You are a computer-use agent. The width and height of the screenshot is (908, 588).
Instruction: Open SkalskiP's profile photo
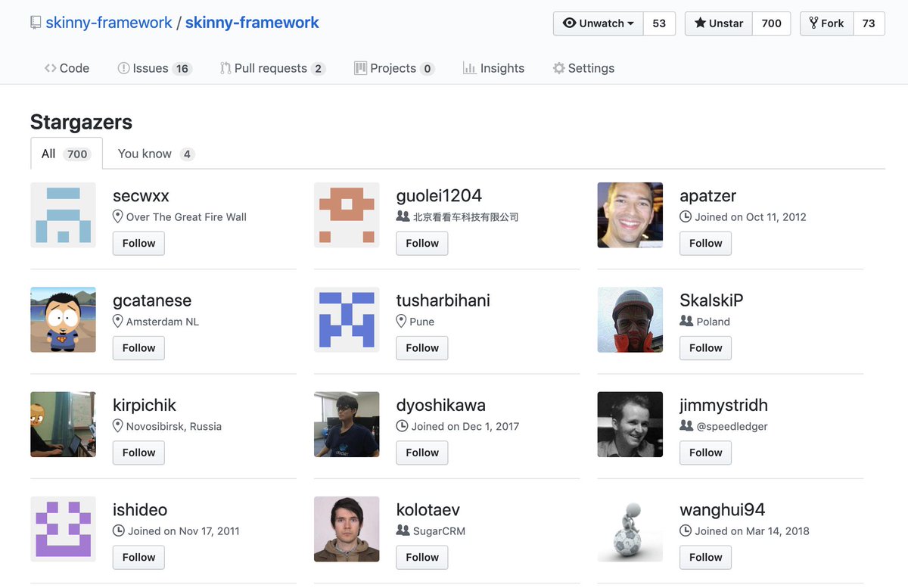pyautogui.click(x=630, y=319)
